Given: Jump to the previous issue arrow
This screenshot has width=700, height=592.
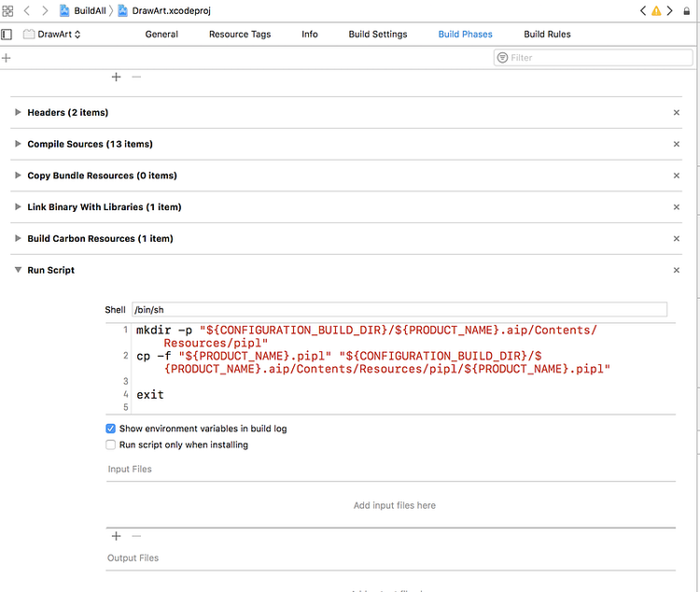Looking at the screenshot, I should (643, 10).
